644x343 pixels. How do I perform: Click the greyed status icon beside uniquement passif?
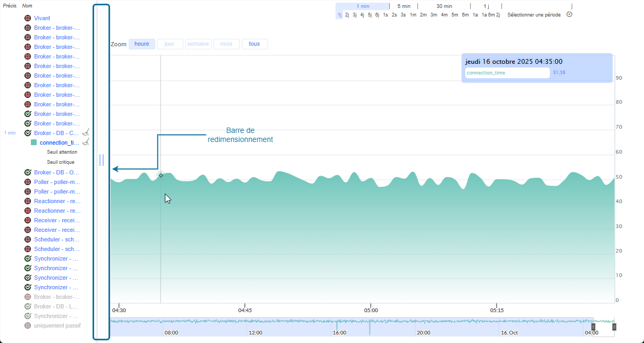coord(28,325)
